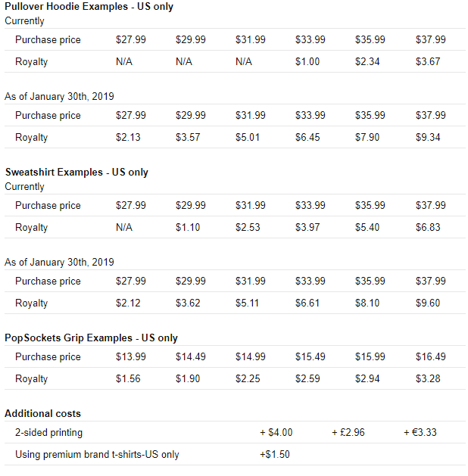Click the + £2.96 printing cost
The width and height of the screenshot is (468, 476).
coord(348,432)
